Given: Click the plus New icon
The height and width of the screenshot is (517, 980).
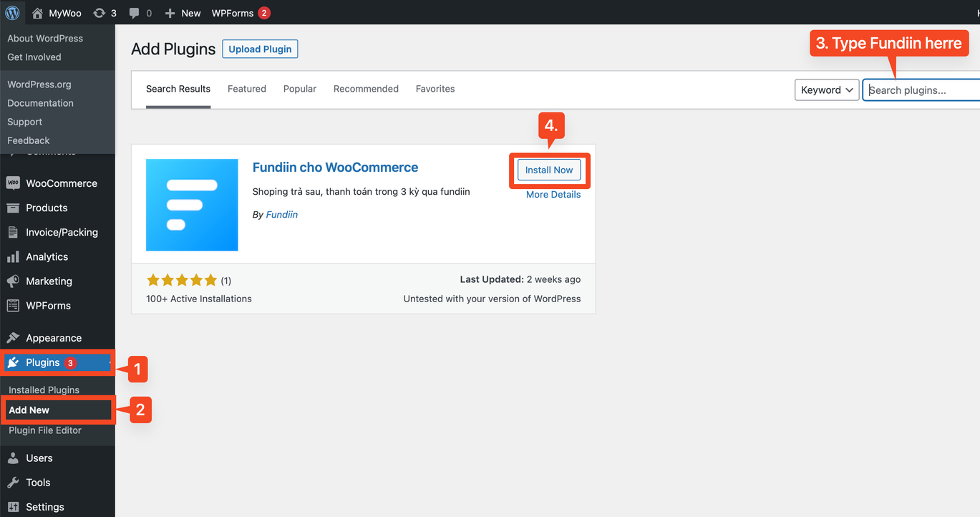Looking at the screenshot, I should [x=170, y=13].
